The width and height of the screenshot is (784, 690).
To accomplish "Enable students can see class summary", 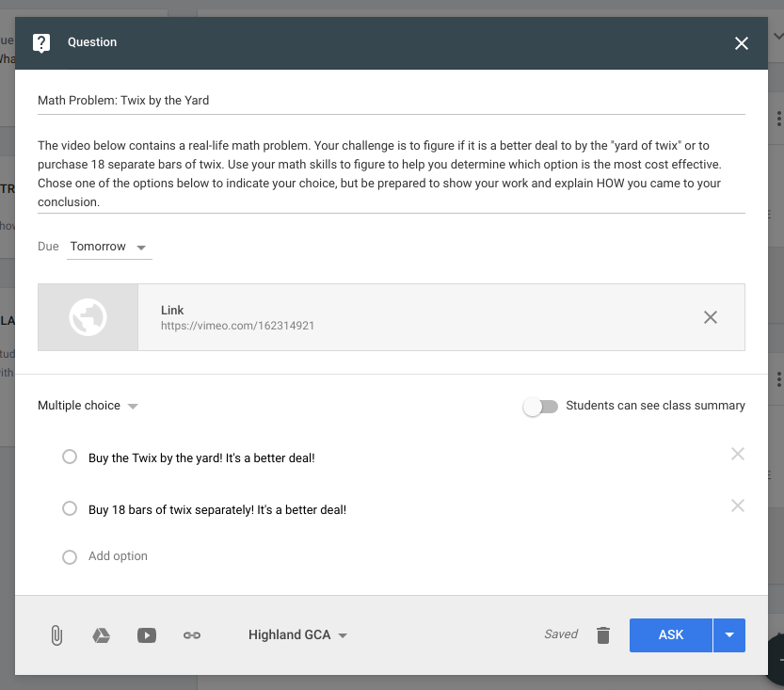I will click(540, 405).
